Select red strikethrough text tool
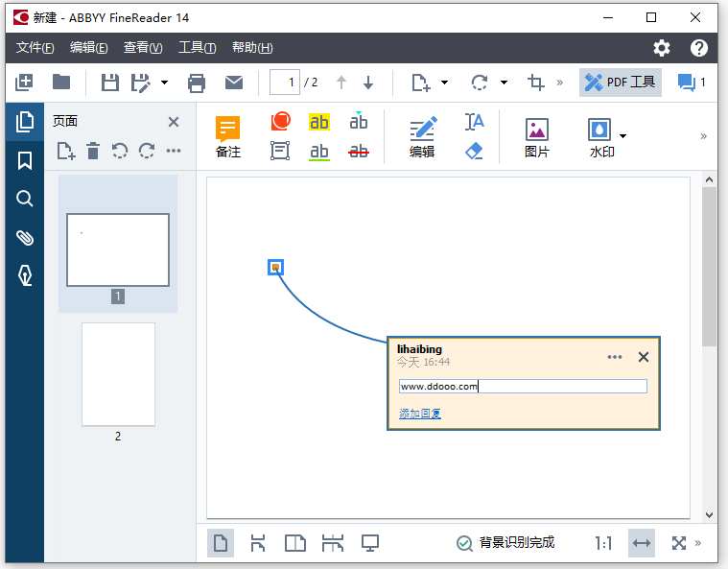728x569 pixels. coord(359,151)
